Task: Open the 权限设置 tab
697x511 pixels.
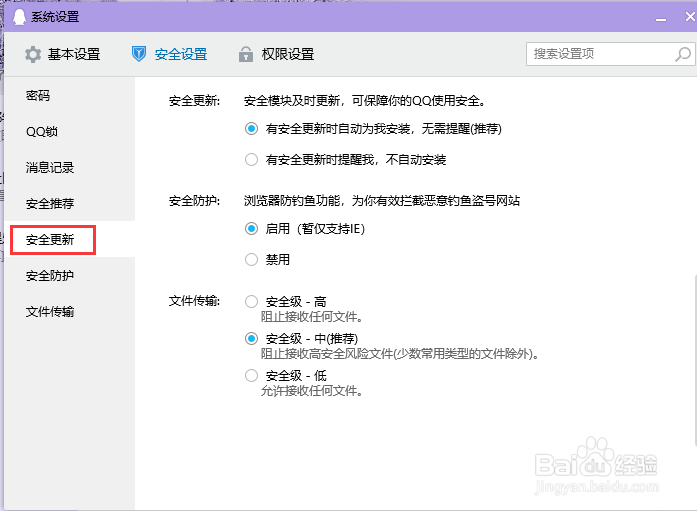Action: click(x=276, y=54)
